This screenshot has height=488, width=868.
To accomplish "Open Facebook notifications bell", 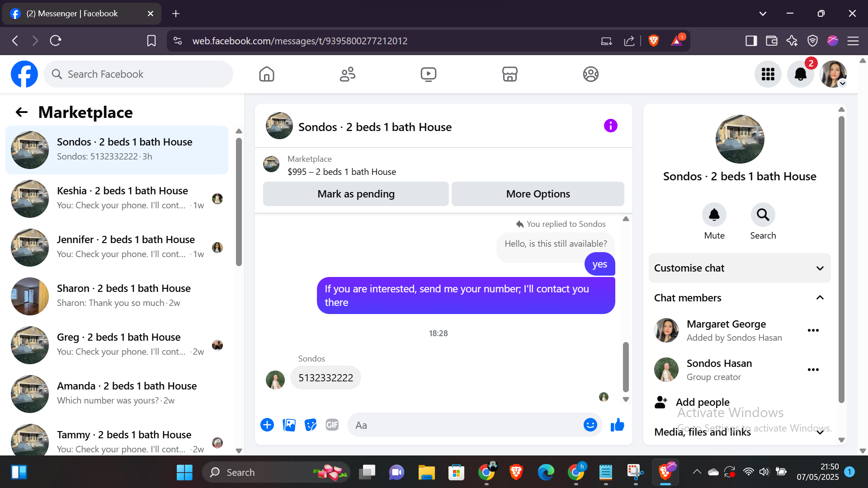I will click(800, 74).
